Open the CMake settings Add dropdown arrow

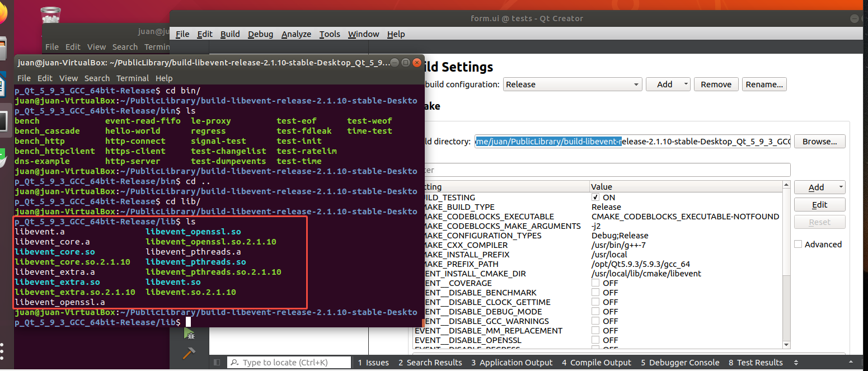840,187
